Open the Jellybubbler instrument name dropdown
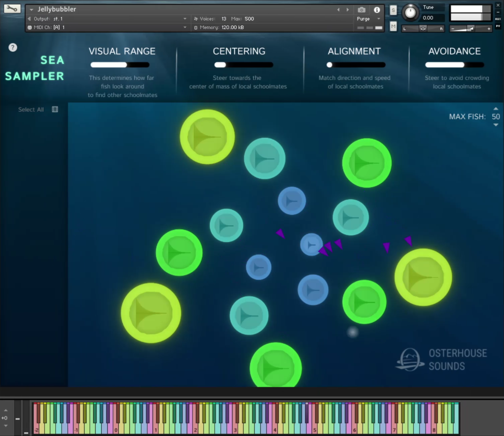Screen dimensions: 504x436 click(x=32, y=10)
